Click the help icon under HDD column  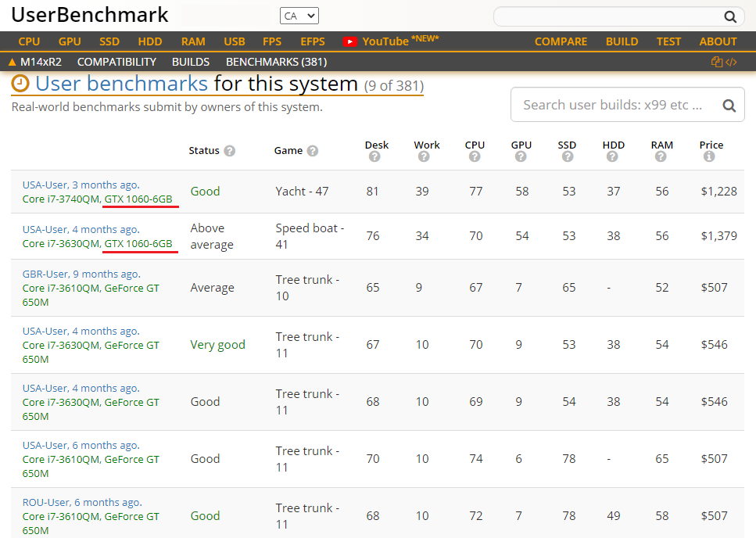(612, 156)
